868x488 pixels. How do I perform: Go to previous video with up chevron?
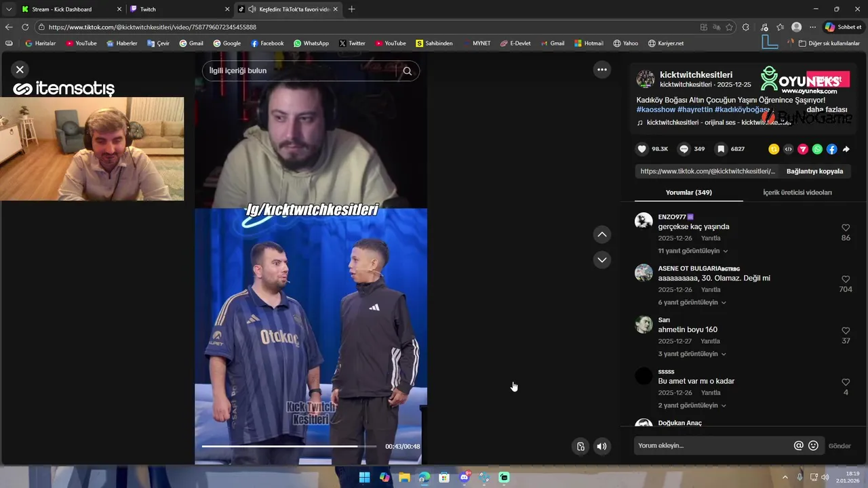click(601, 235)
